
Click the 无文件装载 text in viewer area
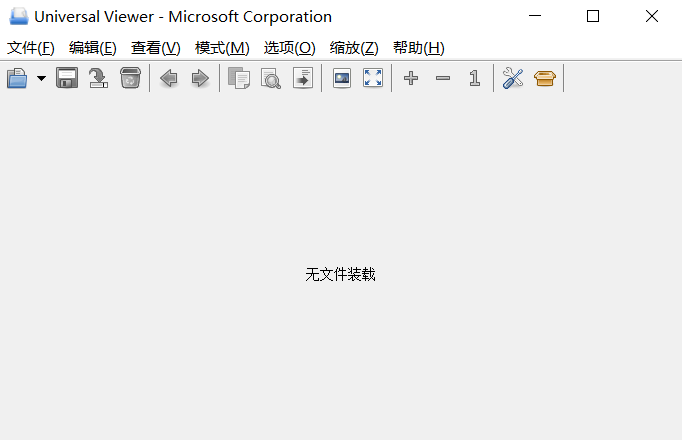point(340,274)
